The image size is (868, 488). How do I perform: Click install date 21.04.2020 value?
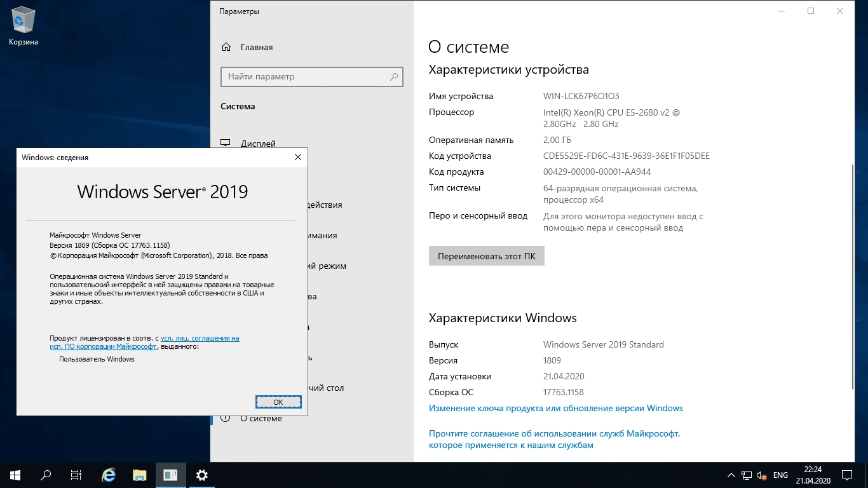click(564, 376)
